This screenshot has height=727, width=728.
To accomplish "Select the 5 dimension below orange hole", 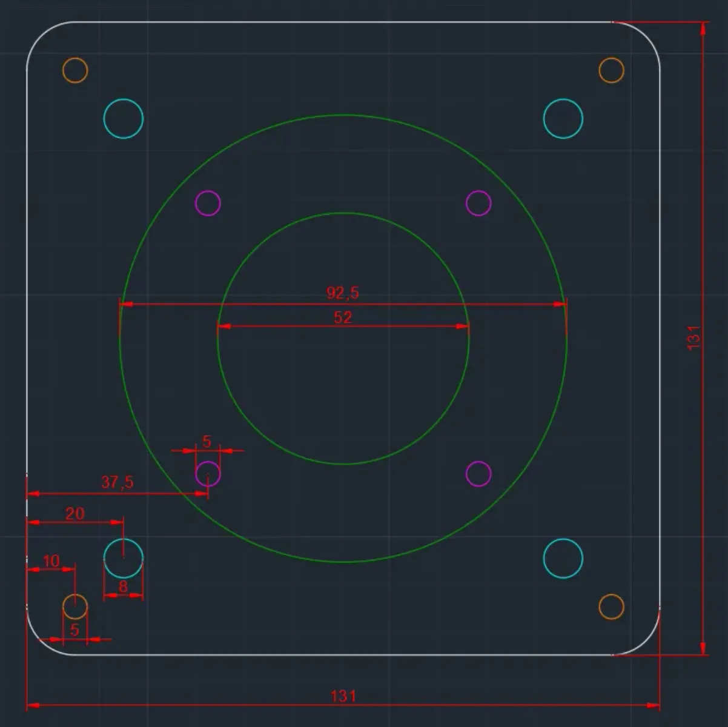I will (74, 630).
